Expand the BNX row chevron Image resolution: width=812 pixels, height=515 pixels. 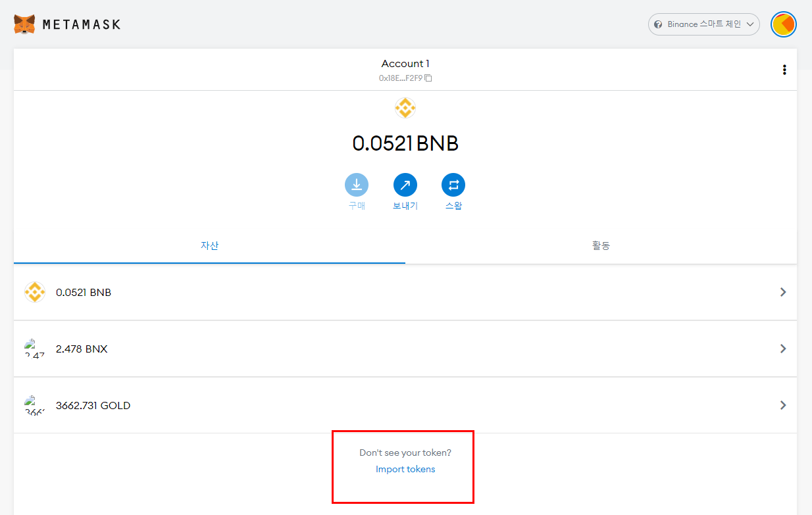click(783, 349)
